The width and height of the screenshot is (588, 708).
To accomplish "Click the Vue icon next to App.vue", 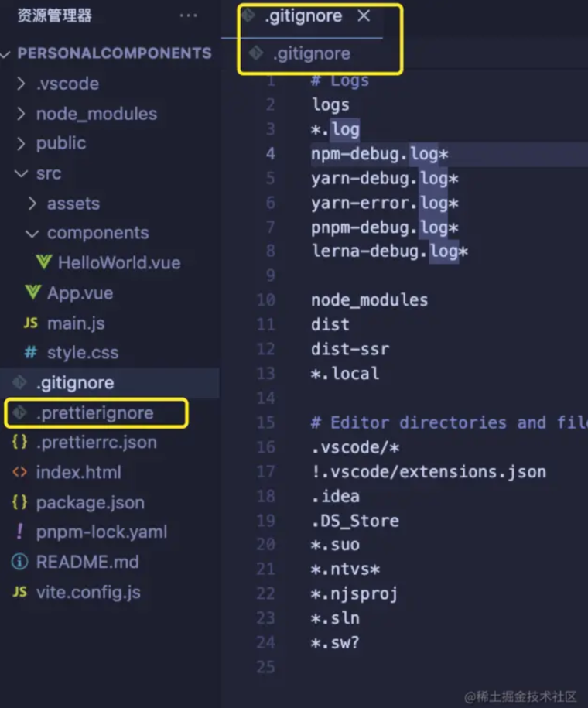I will [32, 292].
